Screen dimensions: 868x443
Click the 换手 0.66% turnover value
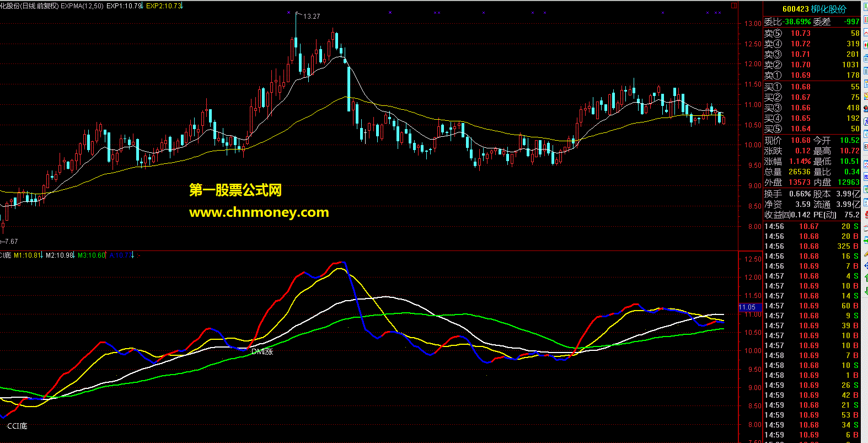(800, 194)
